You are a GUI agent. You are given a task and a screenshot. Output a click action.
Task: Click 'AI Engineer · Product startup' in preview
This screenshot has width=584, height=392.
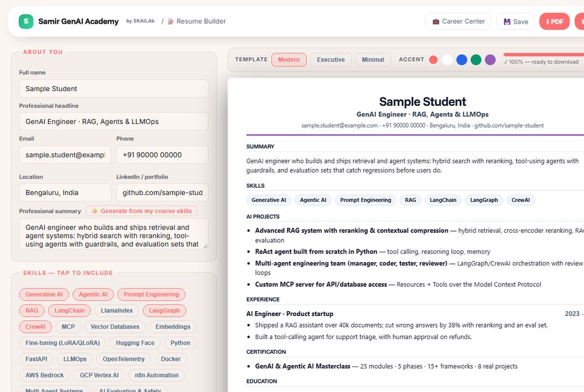[x=290, y=314]
